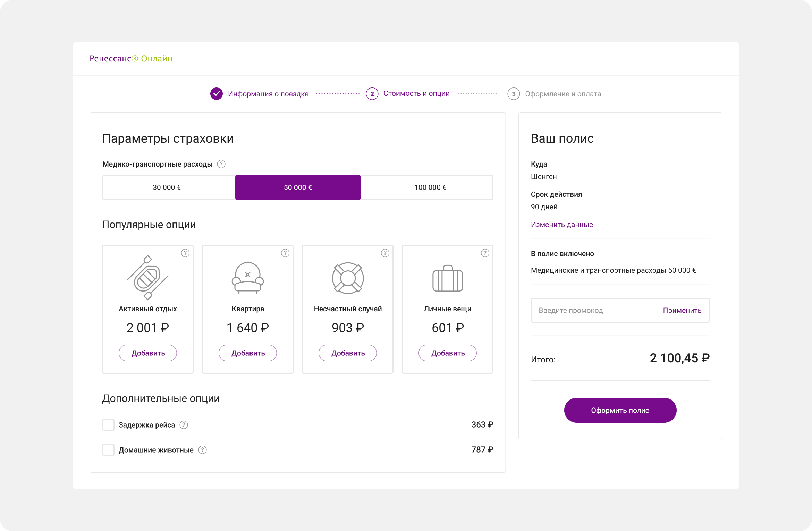
Task: Open help tooltip on Несчастный случай card
Action: [x=385, y=253]
